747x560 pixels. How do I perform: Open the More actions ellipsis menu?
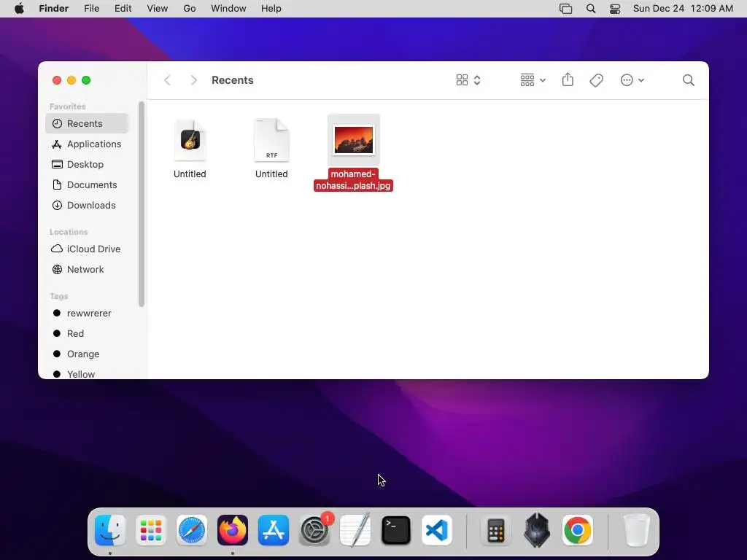(x=632, y=80)
